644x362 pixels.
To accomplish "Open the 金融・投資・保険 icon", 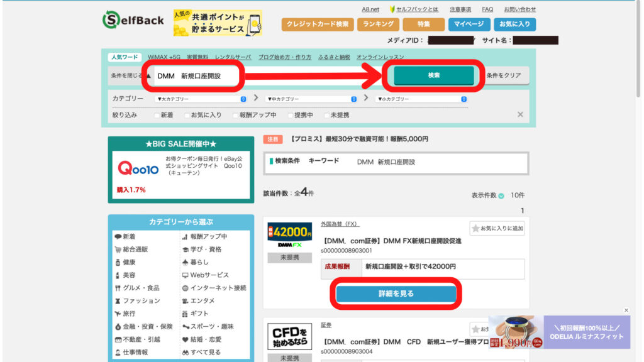I will pos(118,327).
